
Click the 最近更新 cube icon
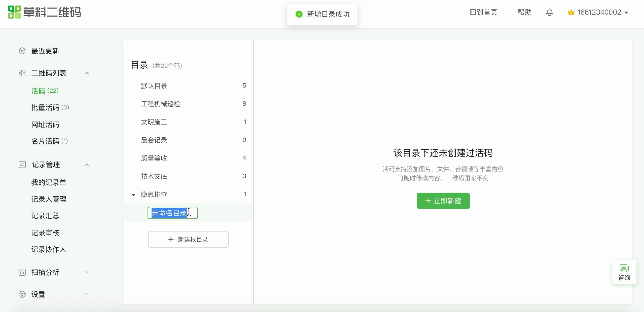tap(22, 51)
